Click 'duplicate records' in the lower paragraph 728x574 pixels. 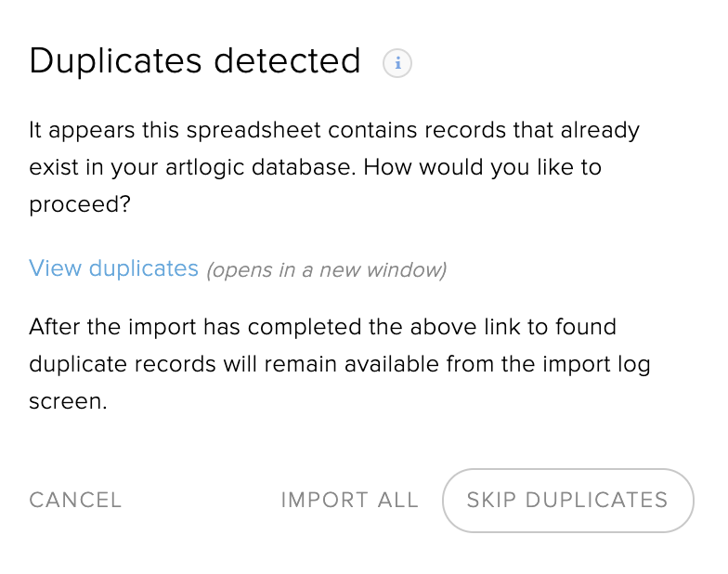pyautogui.click(x=123, y=363)
